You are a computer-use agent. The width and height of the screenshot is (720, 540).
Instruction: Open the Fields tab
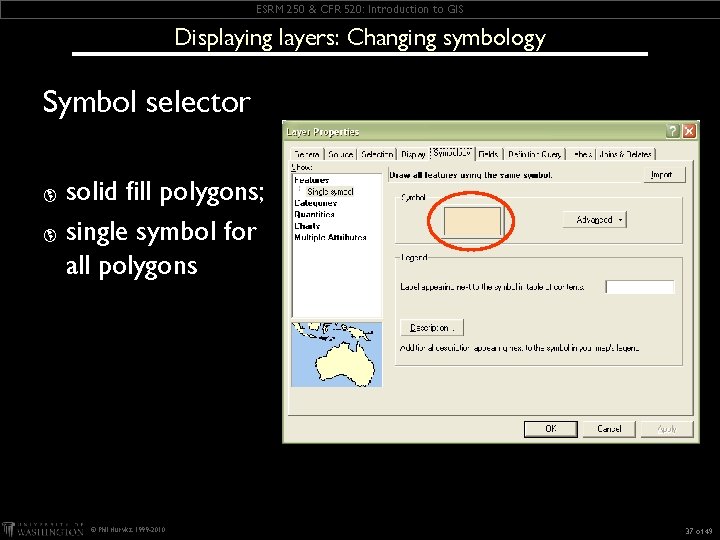(x=489, y=154)
